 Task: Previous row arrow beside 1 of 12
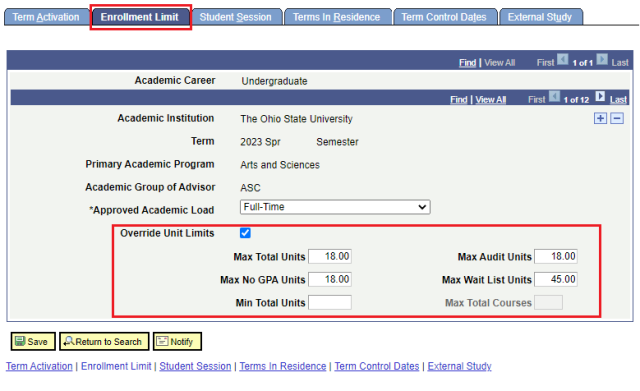pos(554,96)
